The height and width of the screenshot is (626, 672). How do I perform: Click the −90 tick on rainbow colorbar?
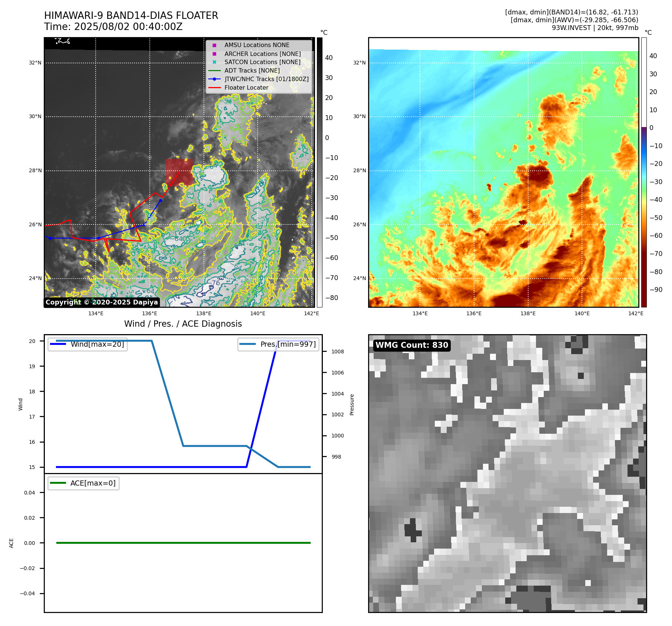pos(656,290)
